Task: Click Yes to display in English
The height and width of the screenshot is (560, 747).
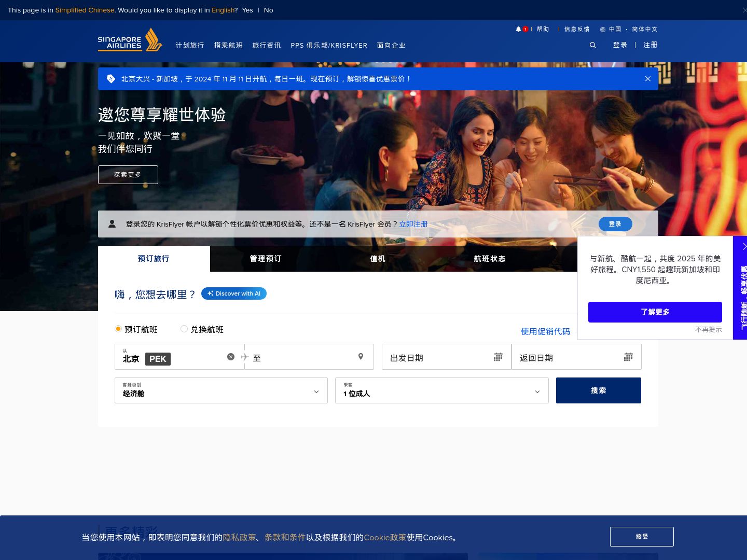Action: point(247,10)
